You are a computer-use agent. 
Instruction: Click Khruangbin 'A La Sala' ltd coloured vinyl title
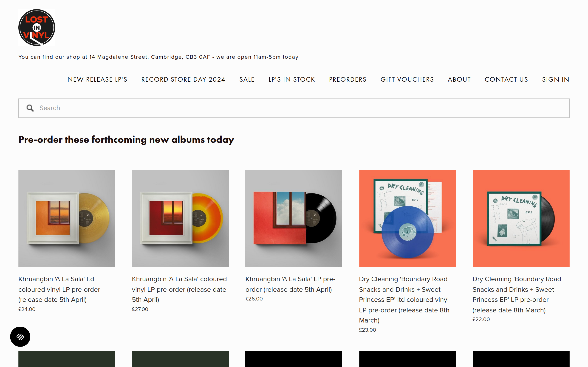tap(59, 289)
